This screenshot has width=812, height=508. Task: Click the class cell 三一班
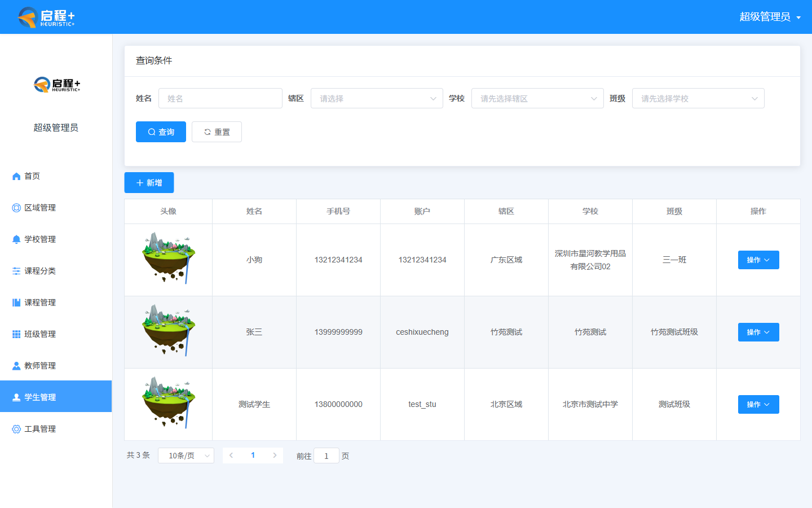674,260
